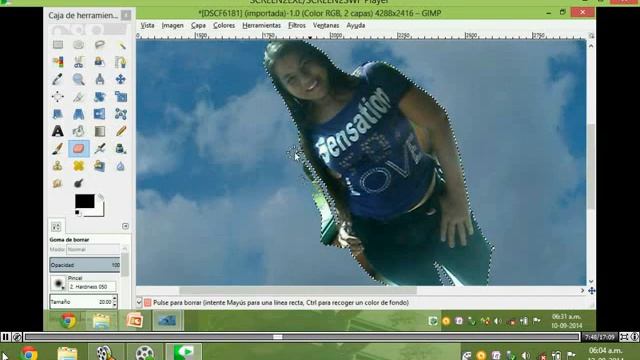
Task: Open the Ventanas menu
Action: tap(326, 25)
